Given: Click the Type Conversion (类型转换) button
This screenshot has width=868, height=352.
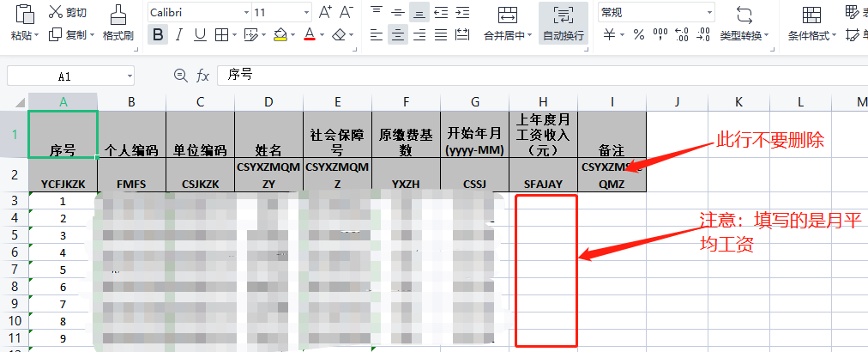Looking at the screenshot, I should point(744,23).
